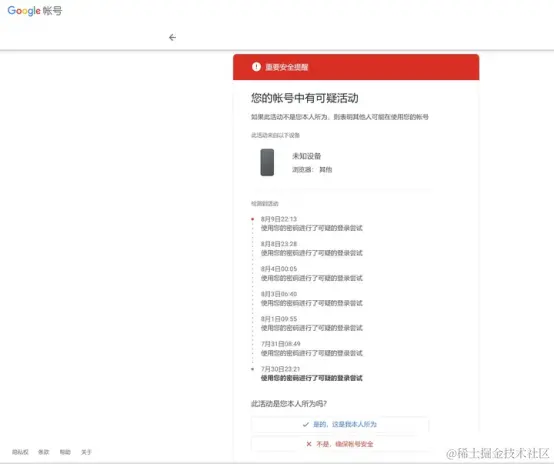Image resolution: width=554 pixels, height=464 pixels.
Task: Open the 隐私权 footer link
Action: coord(20,452)
